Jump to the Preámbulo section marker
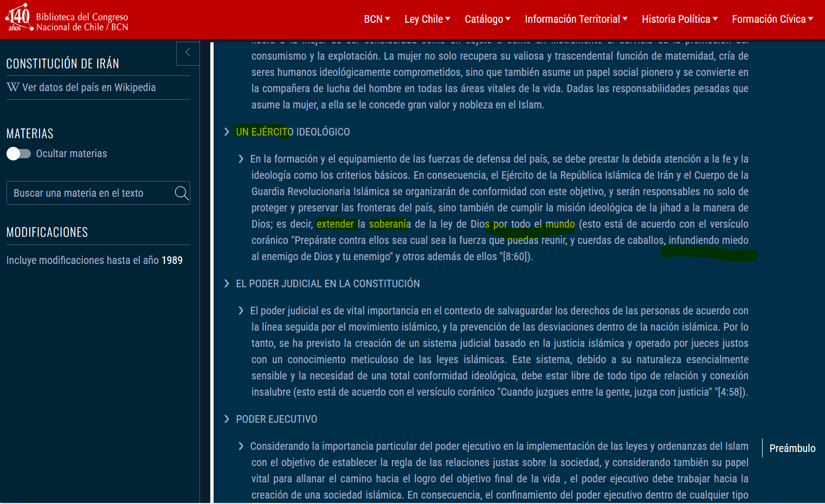 pyautogui.click(x=792, y=448)
